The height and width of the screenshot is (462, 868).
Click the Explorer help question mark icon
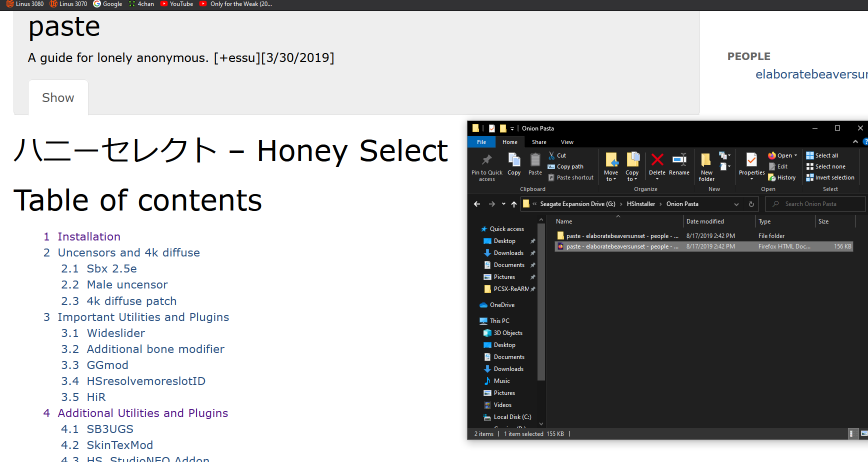click(865, 141)
